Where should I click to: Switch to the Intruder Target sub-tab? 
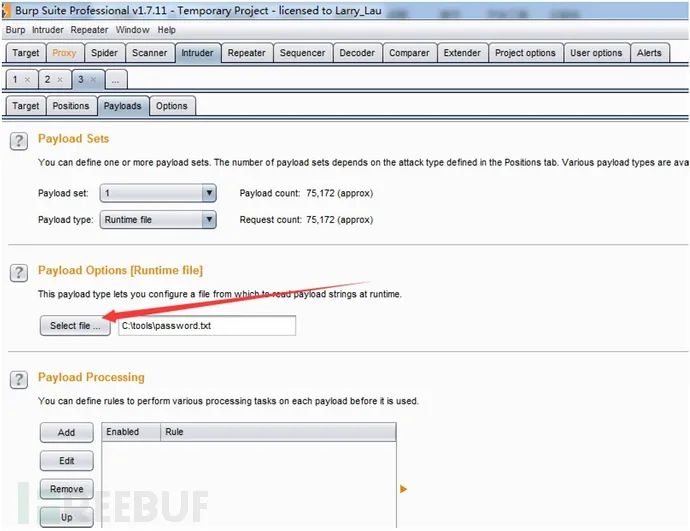pos(26,106)
